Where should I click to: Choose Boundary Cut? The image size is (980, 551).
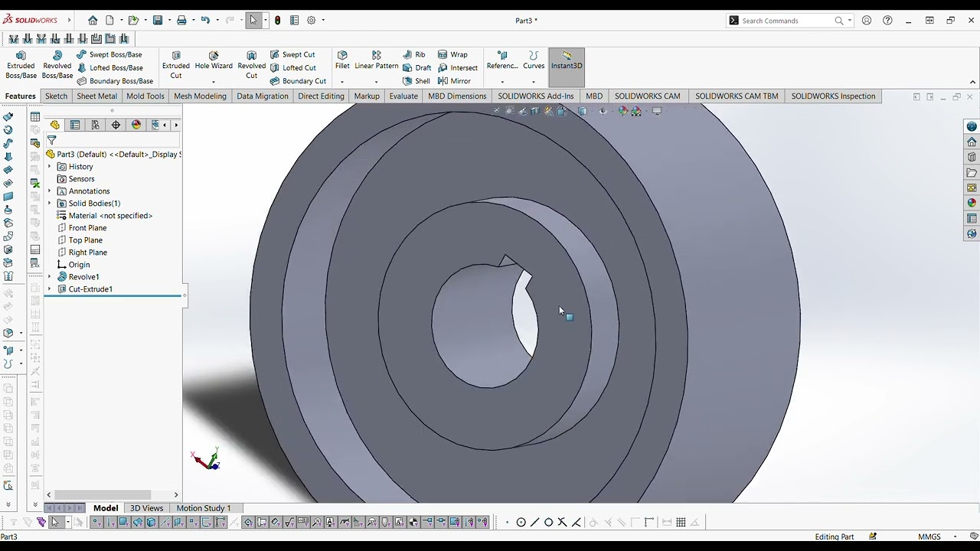click(299, 81)
